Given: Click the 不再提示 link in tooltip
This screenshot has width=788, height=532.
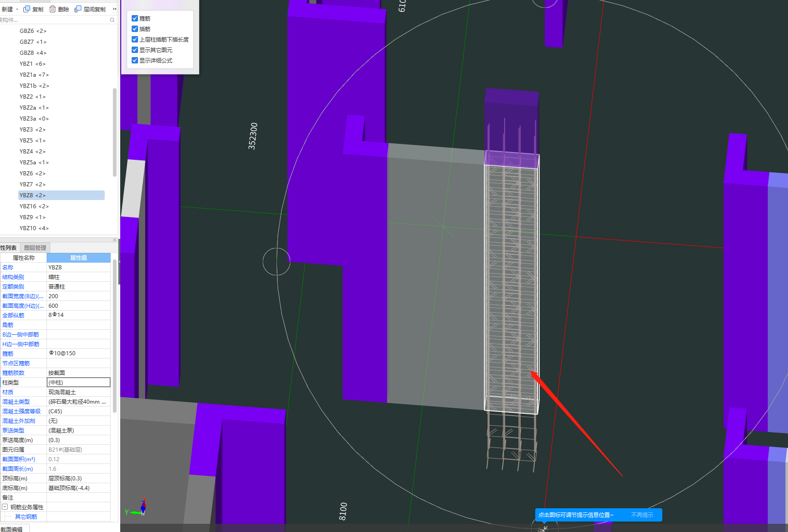Looking at the screenshot, I should coord(642,515).
